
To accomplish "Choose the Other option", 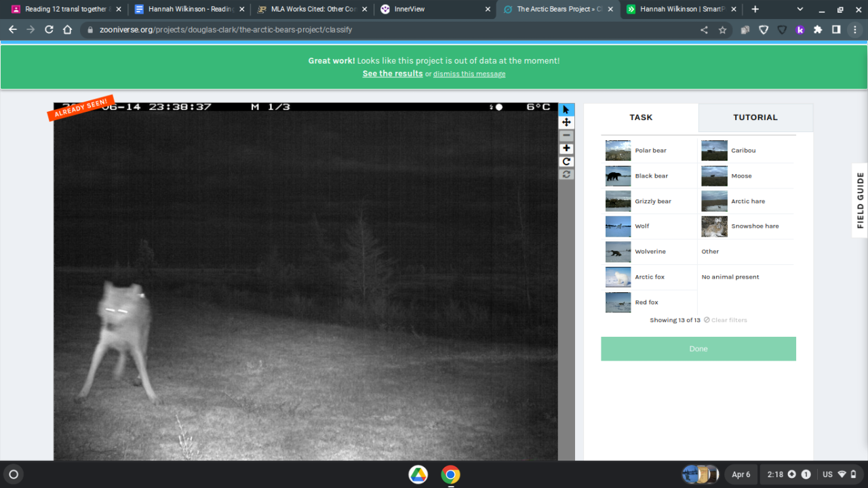I will coord(745,251).
